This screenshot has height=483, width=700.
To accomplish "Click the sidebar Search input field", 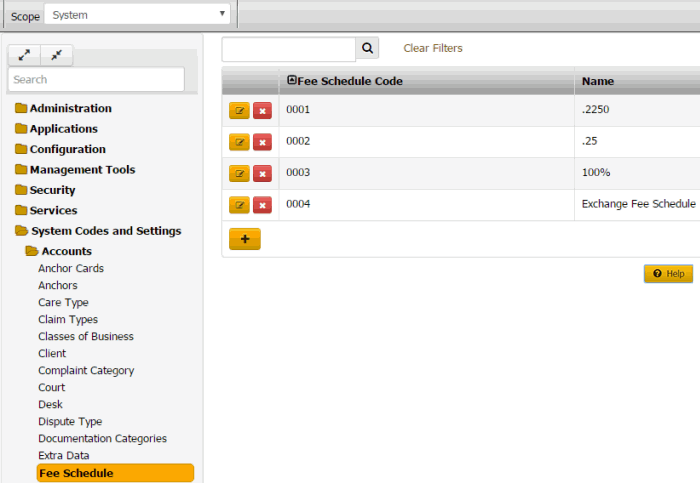I will click(x=96, y=79).
